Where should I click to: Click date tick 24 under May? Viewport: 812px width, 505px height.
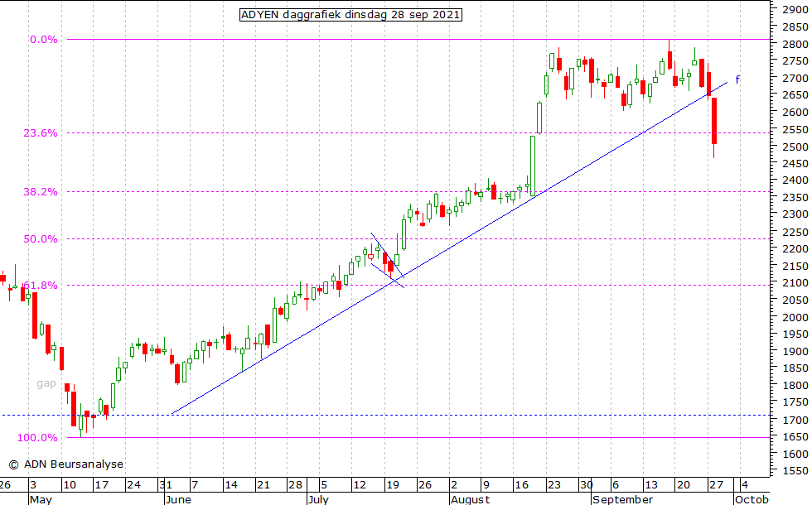[133, 485]
